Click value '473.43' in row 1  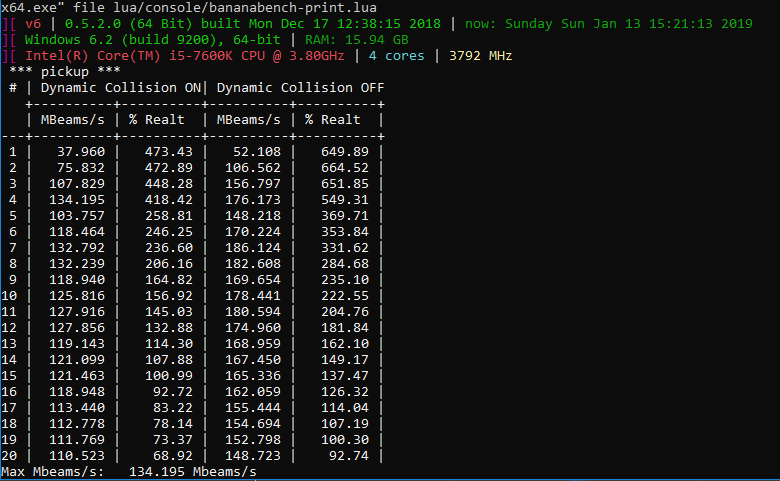click(x=169, y=152)
